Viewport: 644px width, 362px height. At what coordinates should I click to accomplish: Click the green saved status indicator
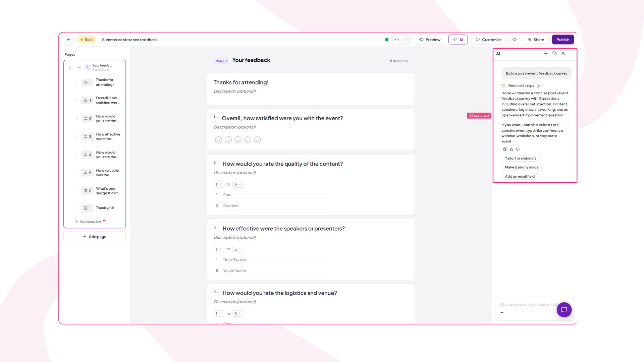pyautogui.click(x=387, y=40)
